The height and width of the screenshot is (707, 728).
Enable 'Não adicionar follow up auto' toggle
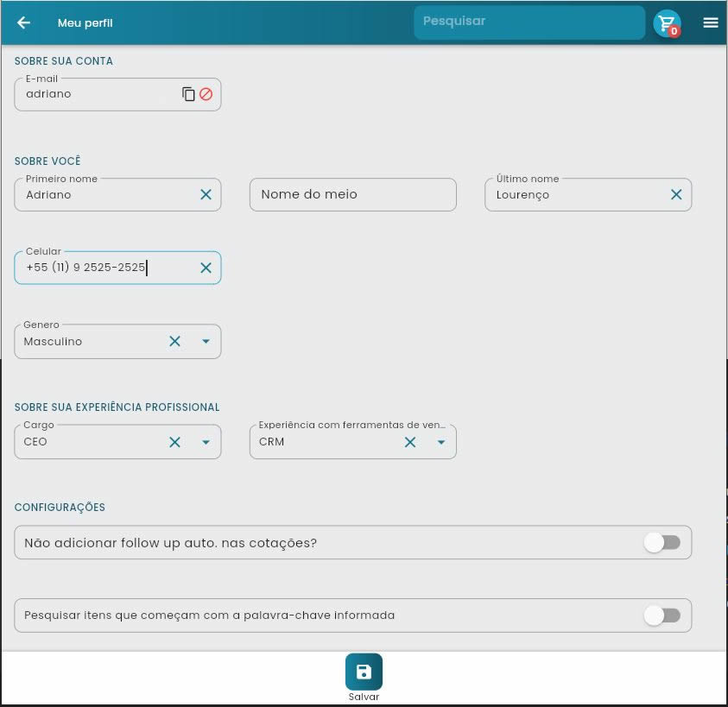662,542
